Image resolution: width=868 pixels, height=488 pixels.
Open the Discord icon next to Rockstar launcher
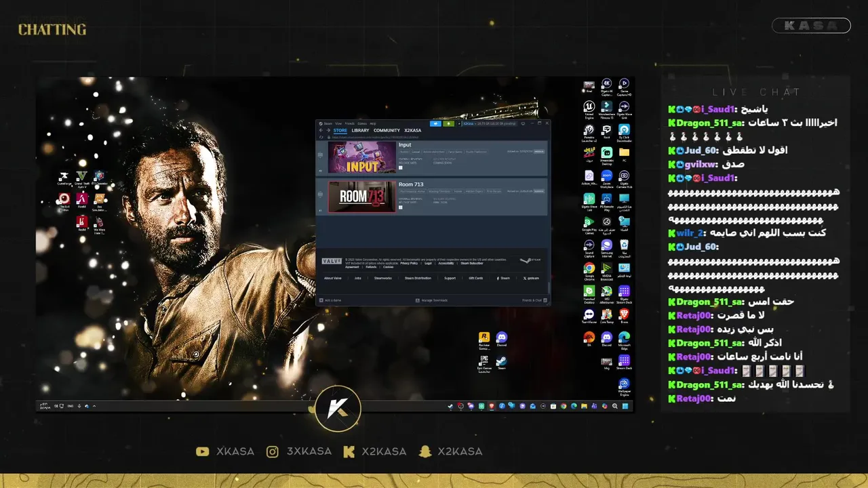coord(502,338)
